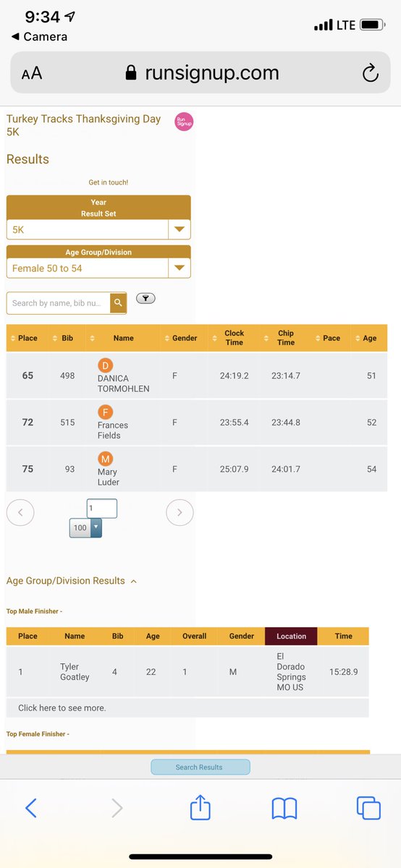Sort results by Chip Time header
Image resolution: width=401 pixels, height=868 pixels.
coord(285,338)
